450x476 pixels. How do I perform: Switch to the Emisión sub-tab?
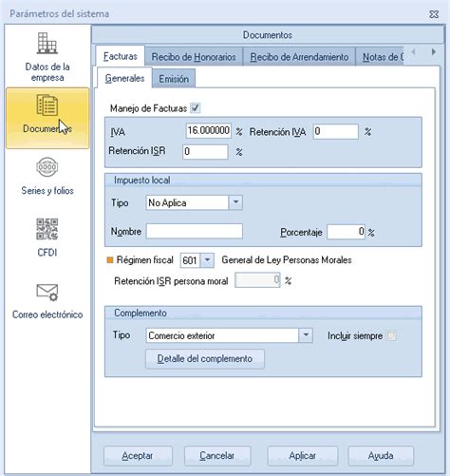point(174,79)
